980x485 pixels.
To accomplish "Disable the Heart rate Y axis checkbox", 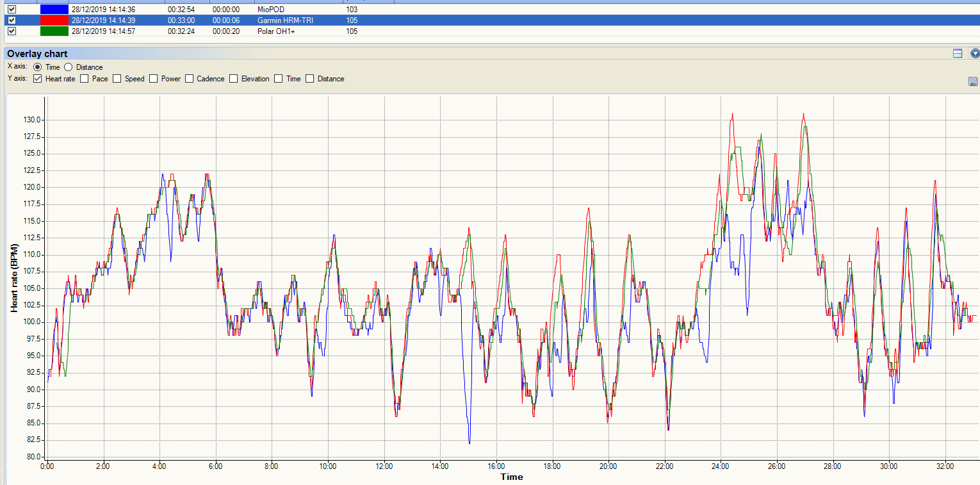I will [x=37, y=79].
